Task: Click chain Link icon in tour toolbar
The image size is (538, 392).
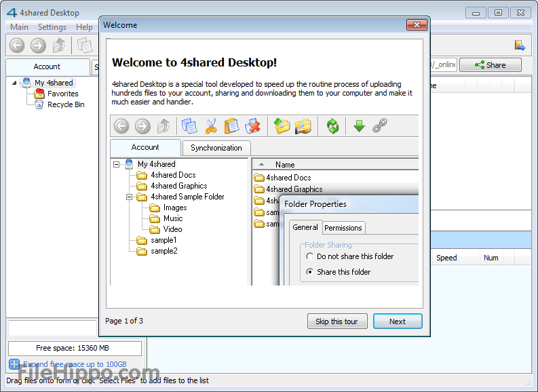Action: pyautogui.click(x=380, y=125)
